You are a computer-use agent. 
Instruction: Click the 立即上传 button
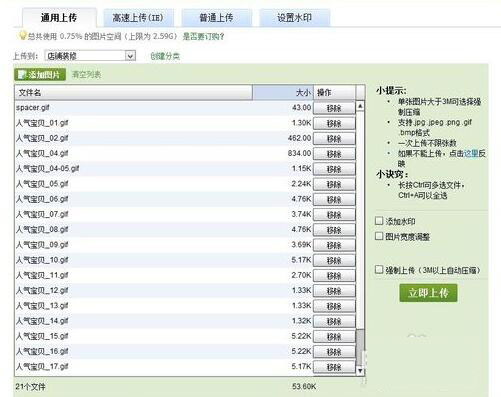click(x=428, y=293)
